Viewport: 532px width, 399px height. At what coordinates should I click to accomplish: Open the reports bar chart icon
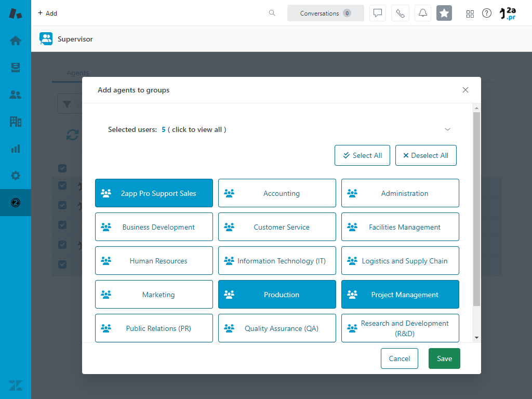[16, 149]
